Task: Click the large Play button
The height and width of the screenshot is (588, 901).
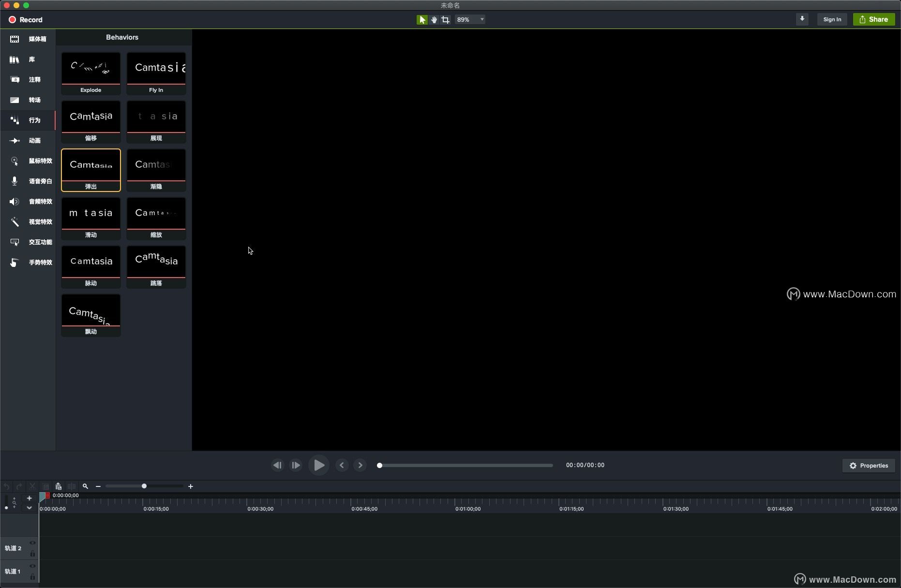Action: (319, 465)
